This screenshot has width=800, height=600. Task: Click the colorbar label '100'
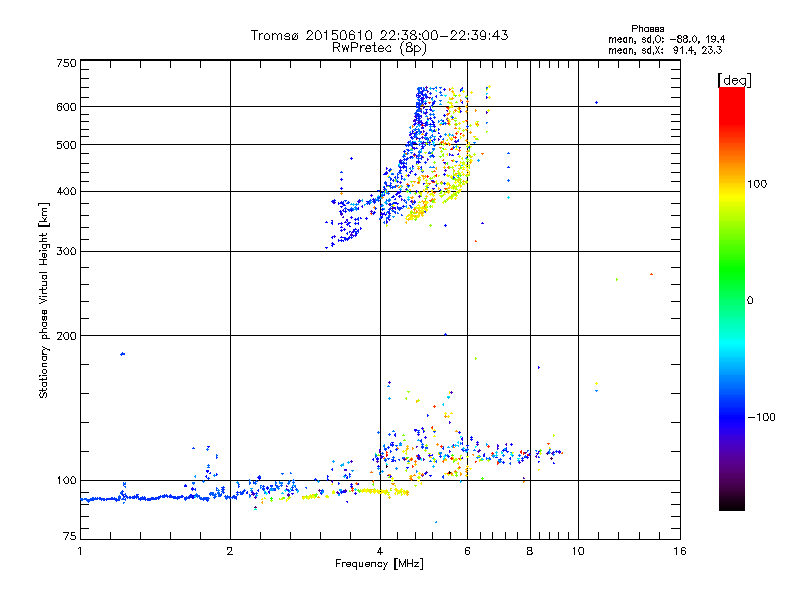pos(757,184)
